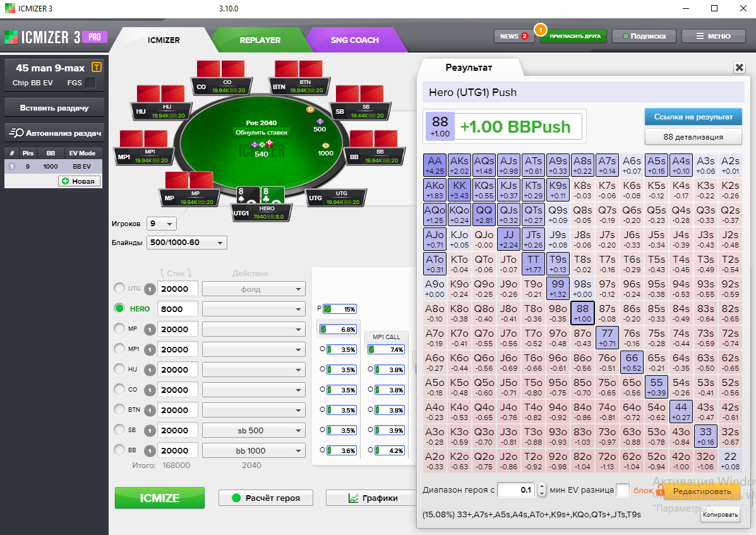
Task: Open the HERO action dropdown
Action: 254,309
